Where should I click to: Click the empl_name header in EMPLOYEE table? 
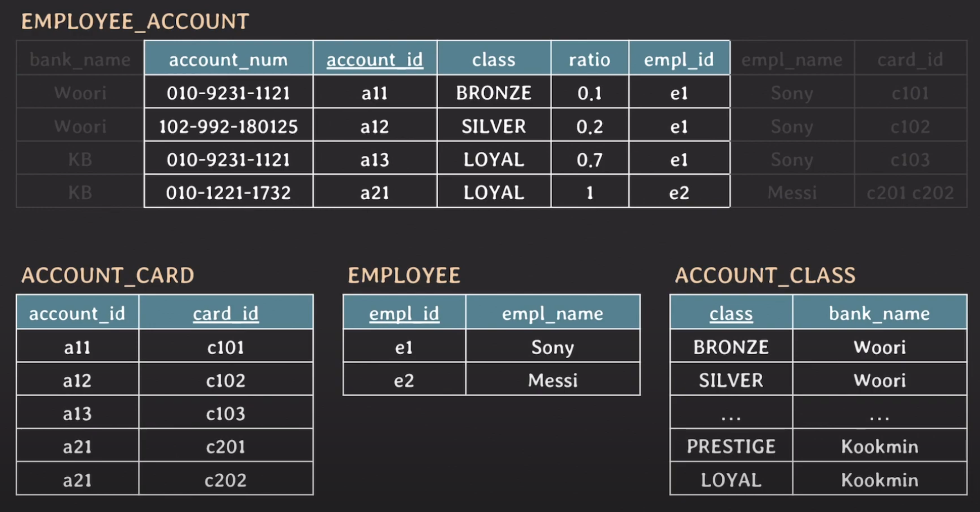(552, 314)
